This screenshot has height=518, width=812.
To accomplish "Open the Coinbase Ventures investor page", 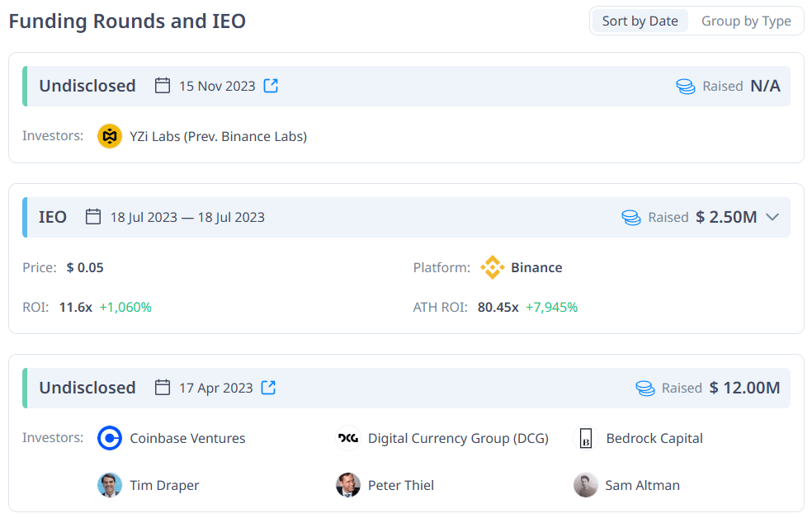I will [x=187, y=438].
